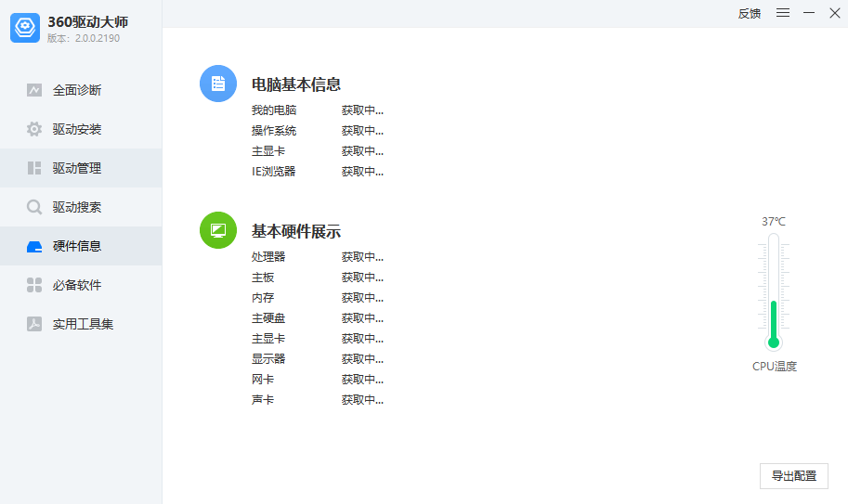This screenshot has height=504, width=848.
Task: Click the 我的电脑 row label
Action: click(274, 110)
